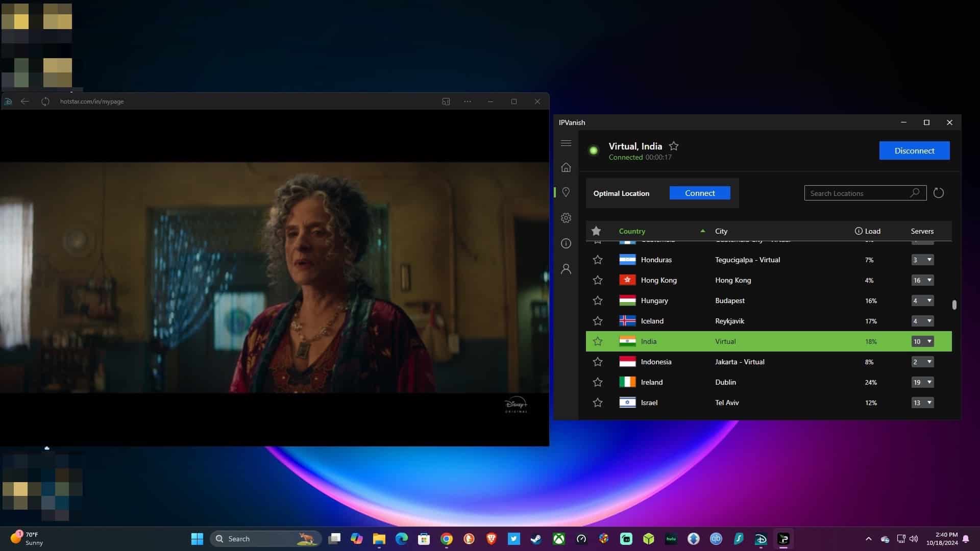Open the IPVanish hamburger menu
Image resolution: width=980 pixels, height=551 pixels.
566,143
